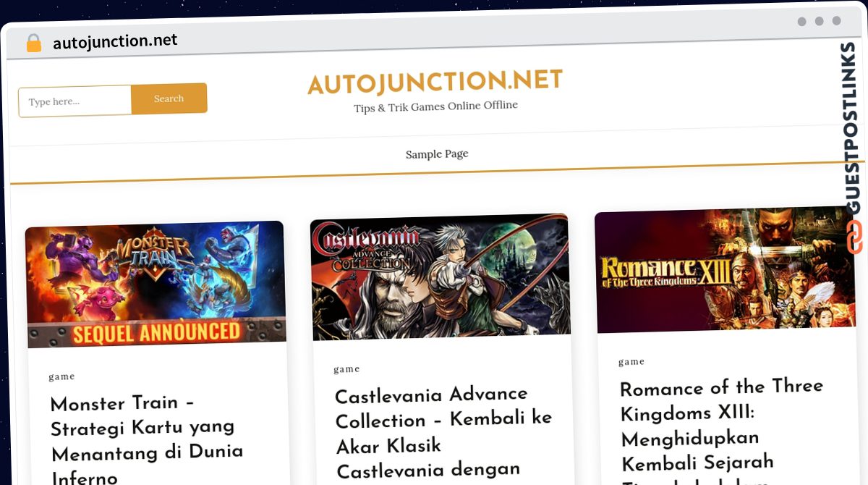Open the Romance of Three Kingdoms thumbnail
Image resolution: width=868 pixels, height=485 pixels.
tap(725, 269)
